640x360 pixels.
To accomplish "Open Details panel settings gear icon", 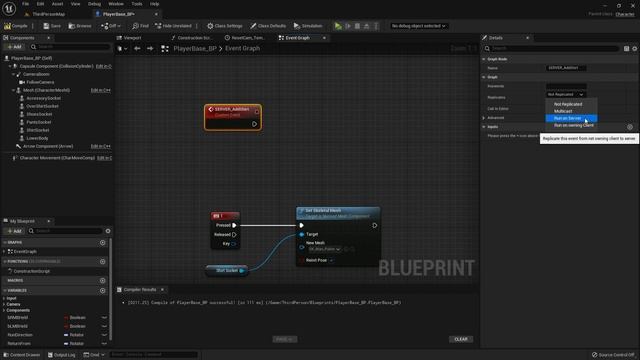I will tap(634, 49).
